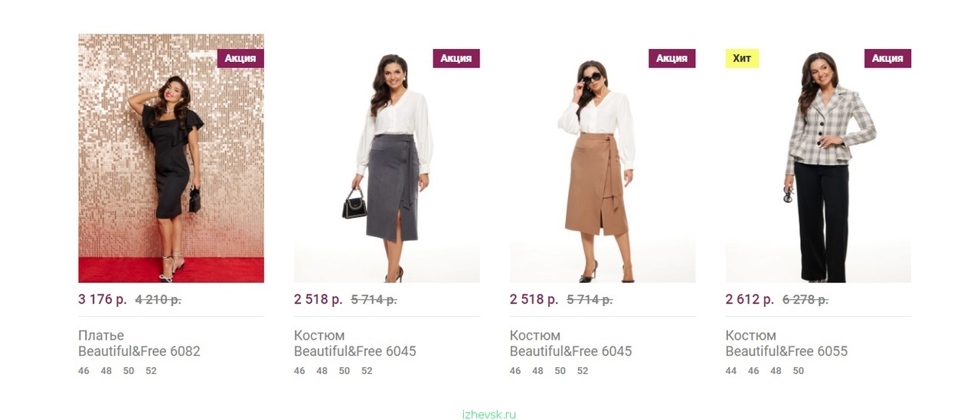Choose size 44 for costume 6055

pos(731,371)
